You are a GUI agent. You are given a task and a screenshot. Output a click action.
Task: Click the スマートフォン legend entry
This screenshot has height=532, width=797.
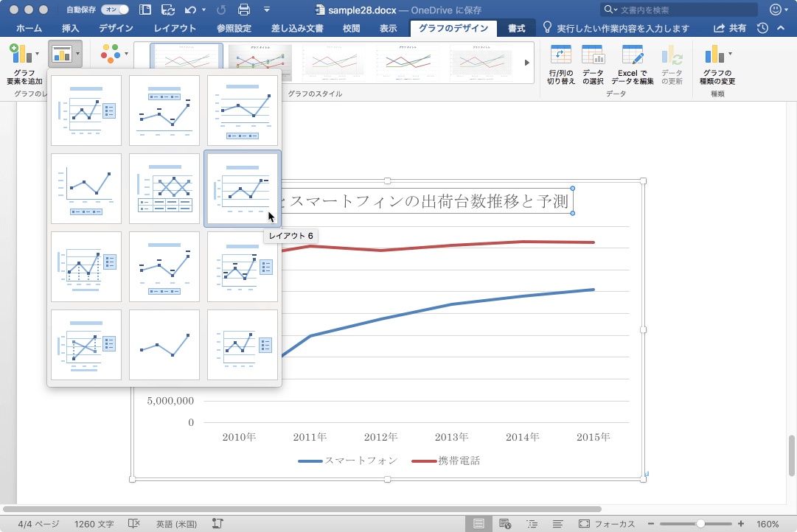tap(348, 461)
